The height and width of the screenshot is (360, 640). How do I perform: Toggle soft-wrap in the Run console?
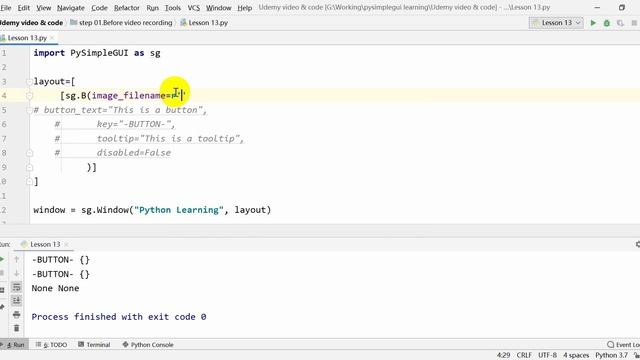pyautogui.click(x=16, y=287)
